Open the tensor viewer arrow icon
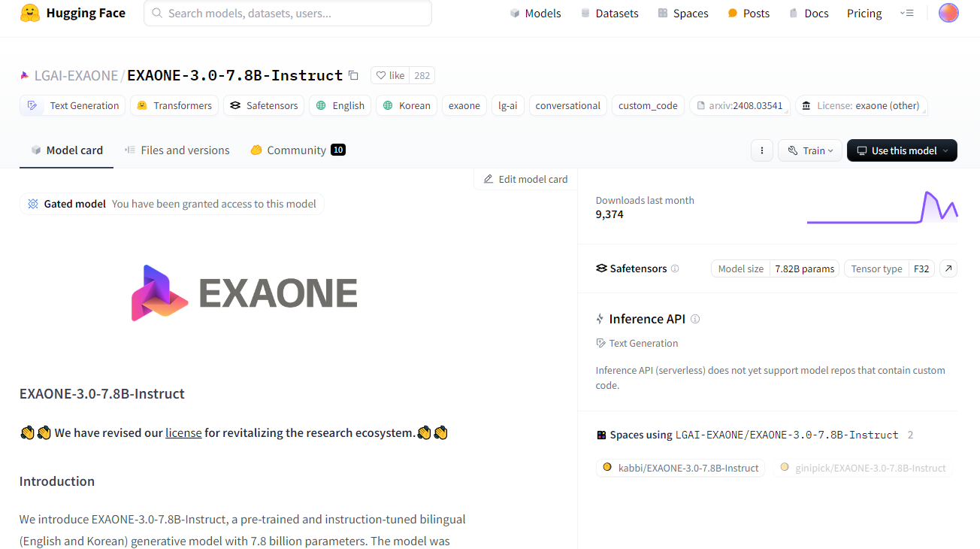 click(948, 268)
